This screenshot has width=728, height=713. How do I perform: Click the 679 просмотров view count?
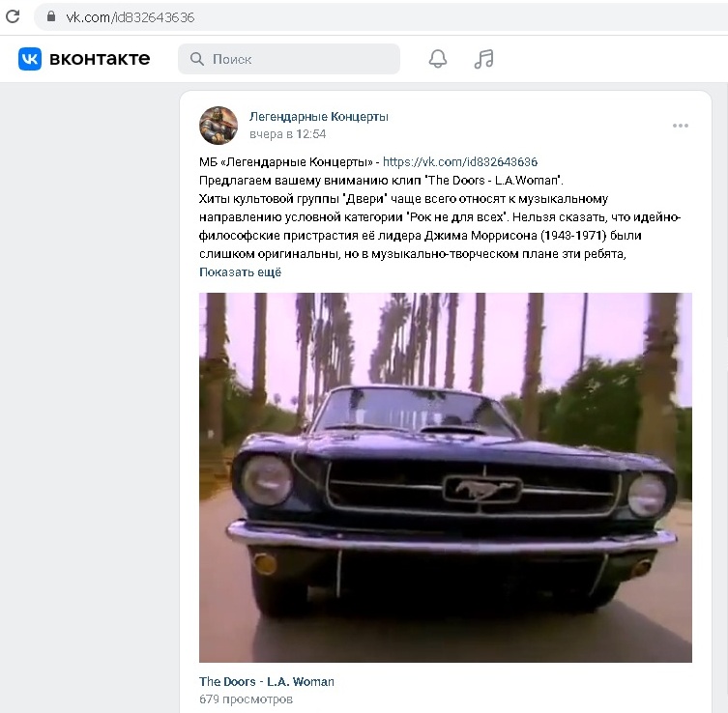coord(247,699)
